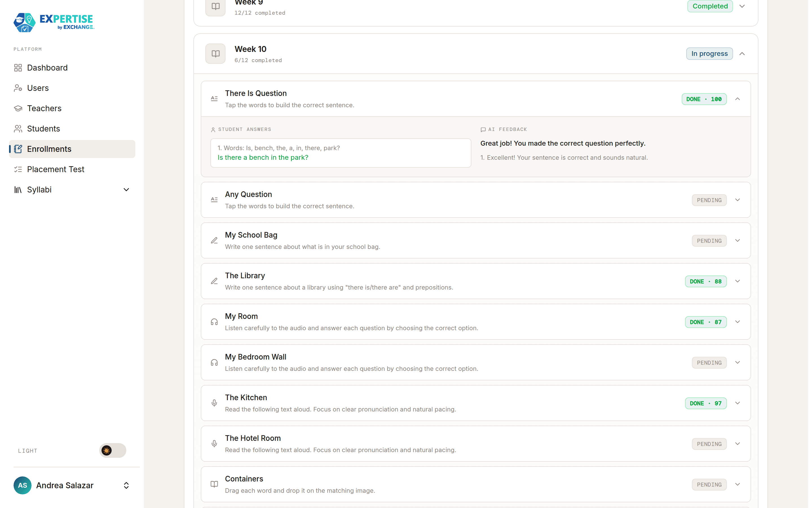The height and width of the screenshot is (508, 812).
Task: Expand The Library card chevron
Action: point(738,281)
